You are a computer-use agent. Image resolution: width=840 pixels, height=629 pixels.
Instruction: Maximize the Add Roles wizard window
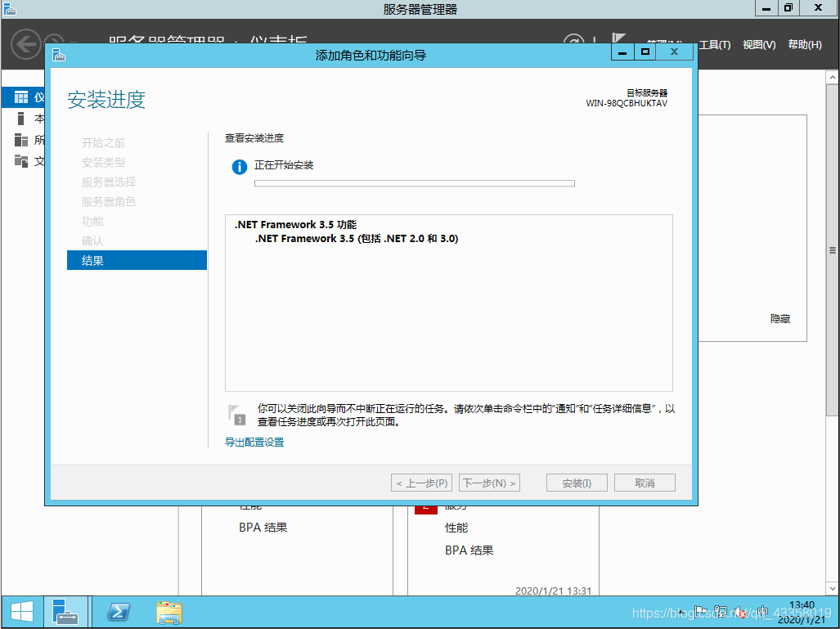pos(645,52)
